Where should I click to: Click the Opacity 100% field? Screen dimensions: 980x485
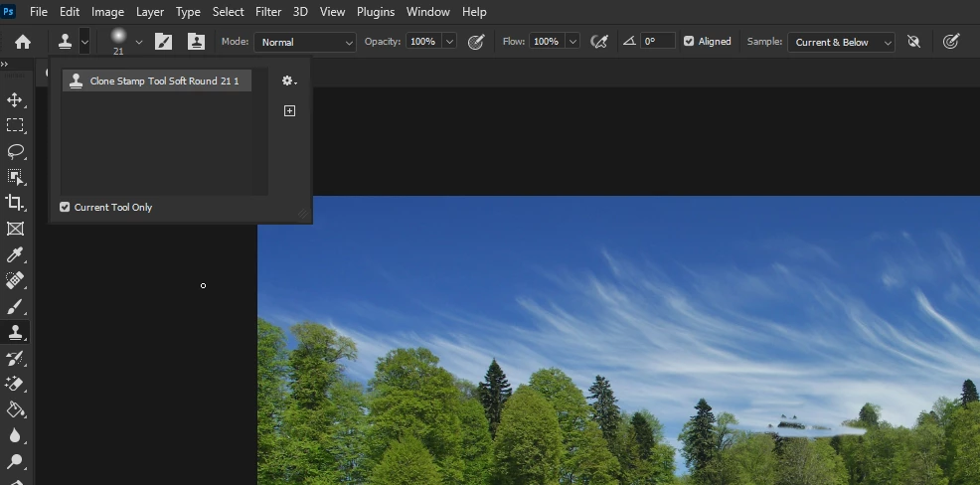423,42
